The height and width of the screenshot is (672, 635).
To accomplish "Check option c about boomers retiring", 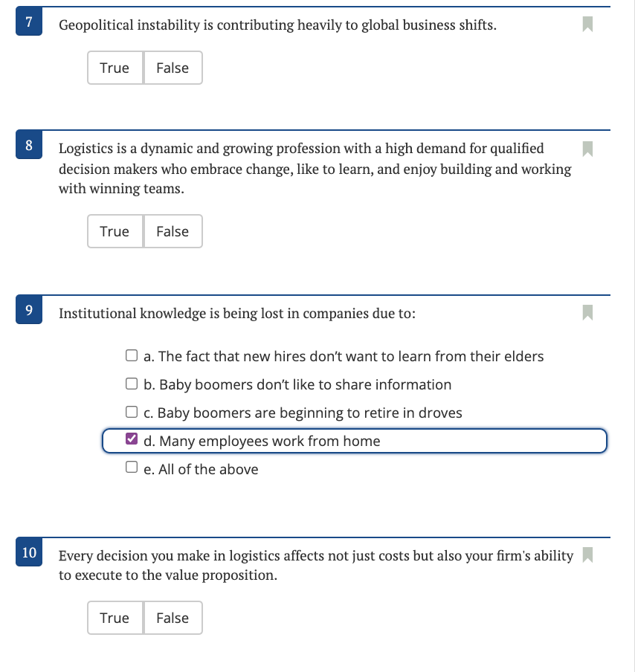I will (132, 412).
